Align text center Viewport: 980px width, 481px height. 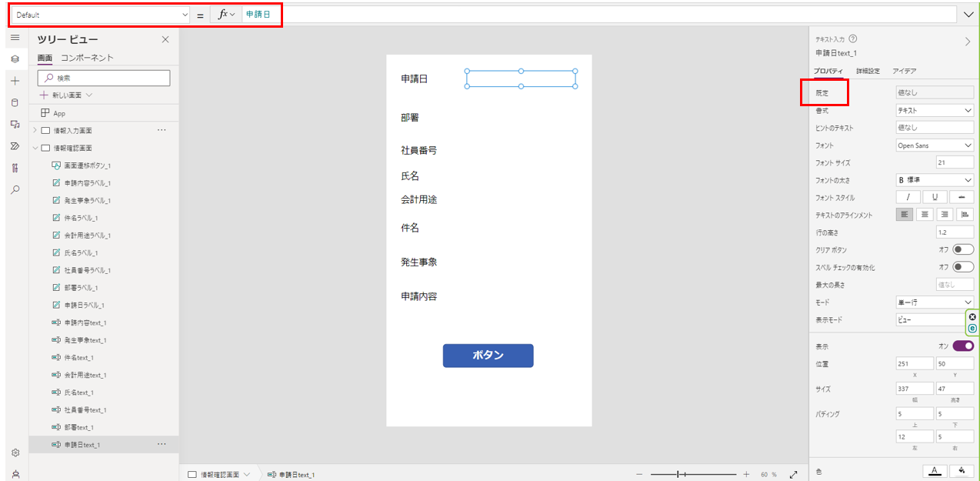click(925, 215)
